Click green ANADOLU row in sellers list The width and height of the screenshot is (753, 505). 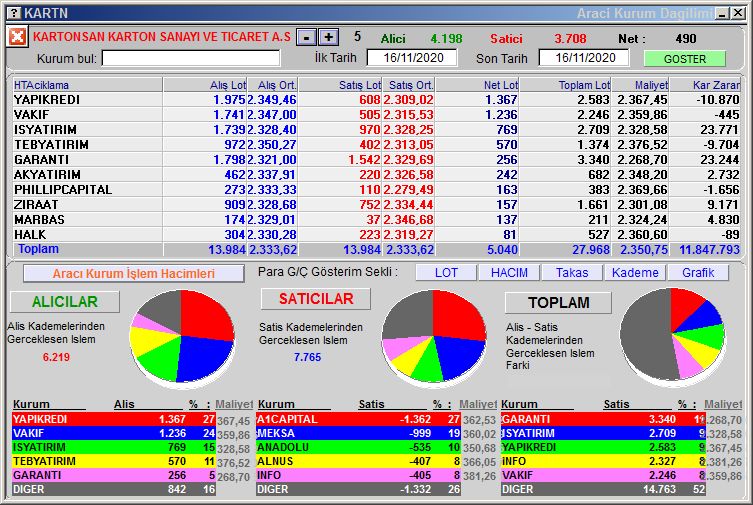(359, 447)
